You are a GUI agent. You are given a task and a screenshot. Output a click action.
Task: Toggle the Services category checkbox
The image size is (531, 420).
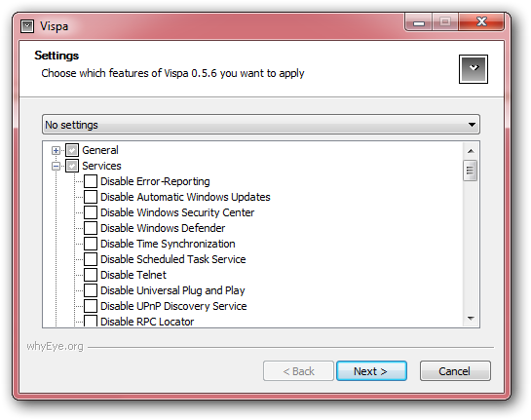coord(72,166)
